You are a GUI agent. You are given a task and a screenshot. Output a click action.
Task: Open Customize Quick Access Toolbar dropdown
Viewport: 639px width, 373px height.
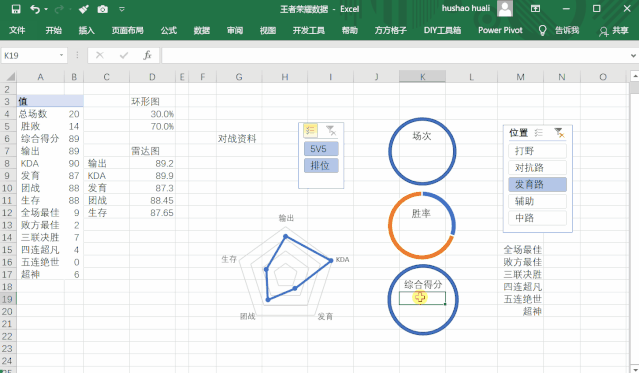click(121, 9)
